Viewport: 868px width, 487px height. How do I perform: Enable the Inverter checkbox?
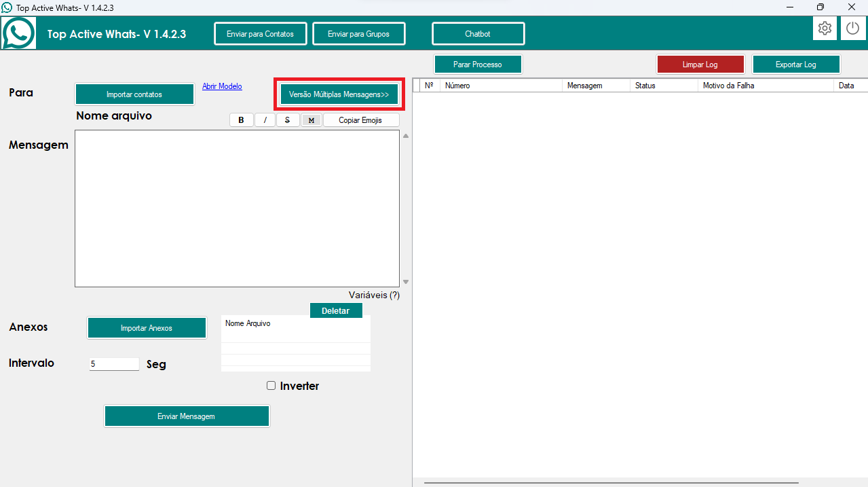pyautogui.click(x=271, y=386)
